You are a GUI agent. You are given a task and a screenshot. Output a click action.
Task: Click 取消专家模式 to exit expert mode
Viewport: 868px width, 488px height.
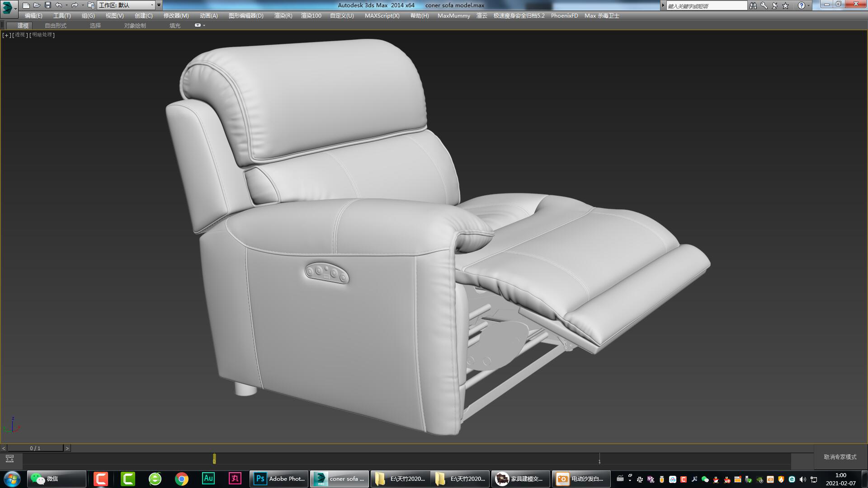point(839,458)
